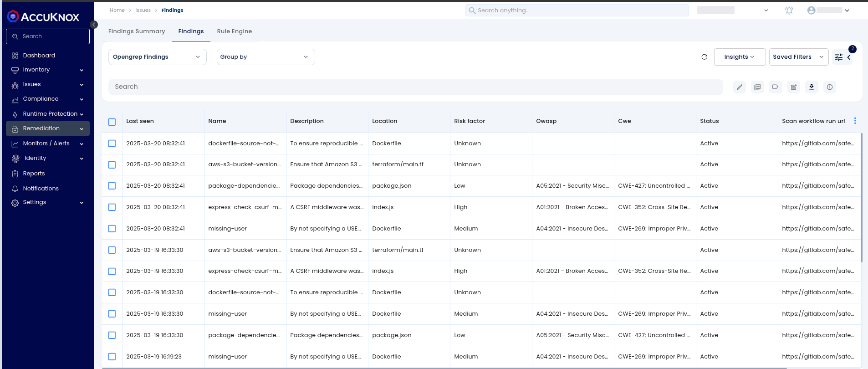The image size is (868, 369).
Task: Click the Compliance chart icon
Action: point(15,99)
